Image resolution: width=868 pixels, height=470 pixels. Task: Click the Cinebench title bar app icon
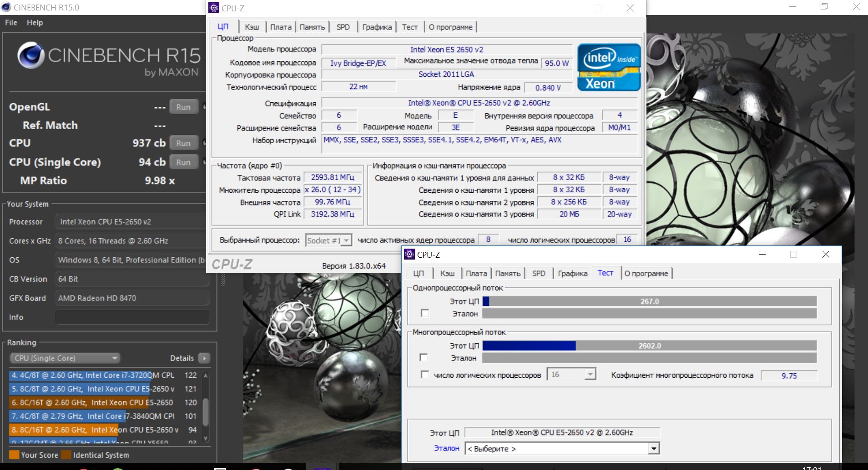tap(6, 7)
